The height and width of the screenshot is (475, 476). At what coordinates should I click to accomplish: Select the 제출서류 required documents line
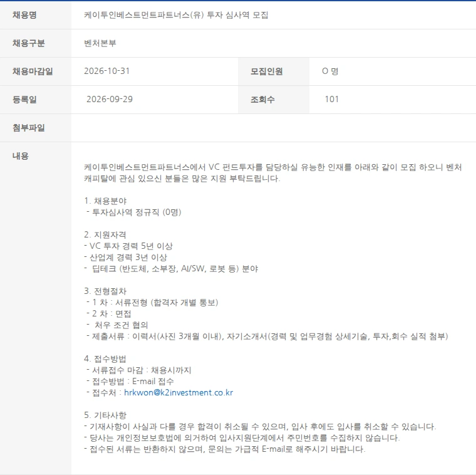coord(267,337)
